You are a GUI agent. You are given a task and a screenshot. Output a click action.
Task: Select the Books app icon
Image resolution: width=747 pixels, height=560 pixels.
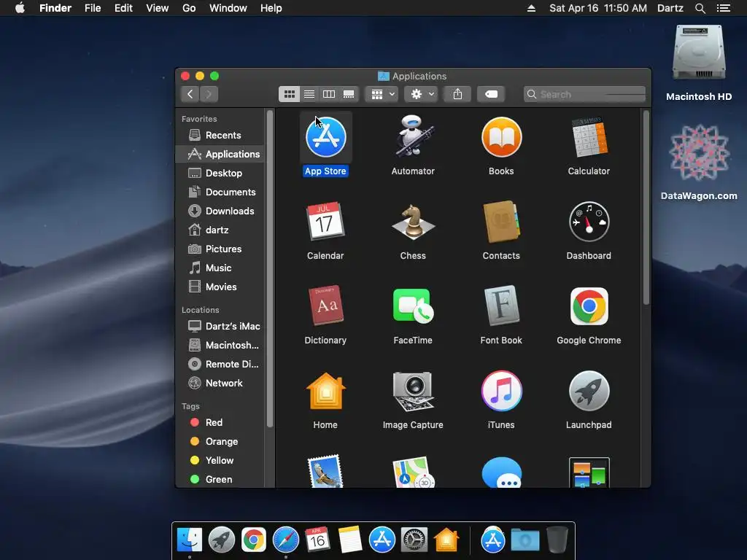pos(501,137)
